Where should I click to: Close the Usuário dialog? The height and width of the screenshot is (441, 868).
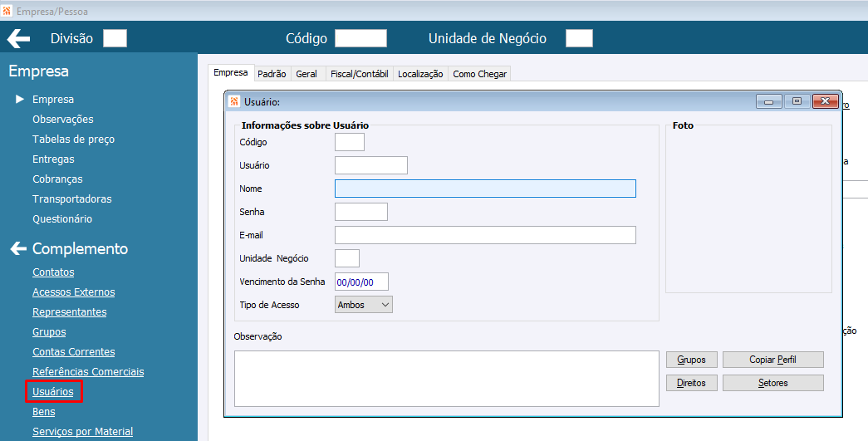pyautogui.click(x=826, y=101)
